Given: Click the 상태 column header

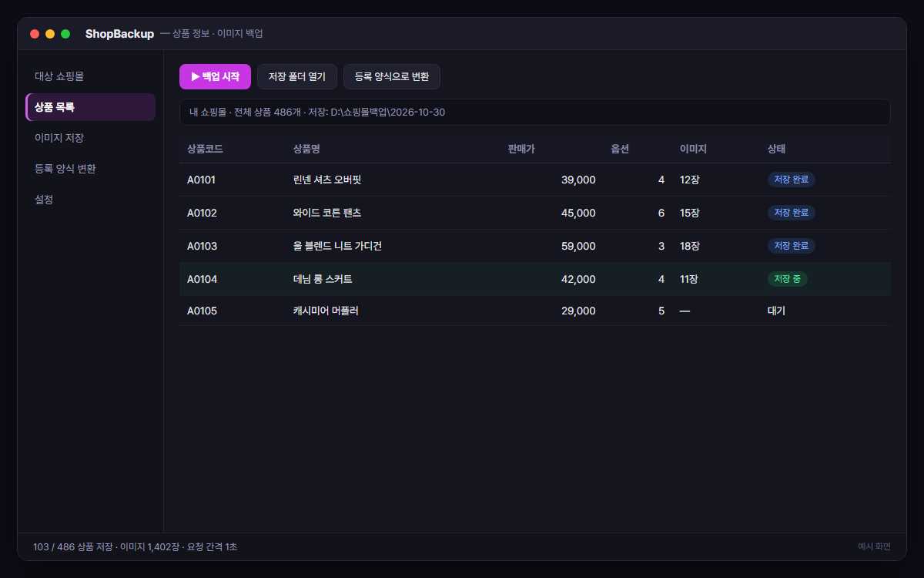Looking at the screenshot, I should (x=776, y=149).
